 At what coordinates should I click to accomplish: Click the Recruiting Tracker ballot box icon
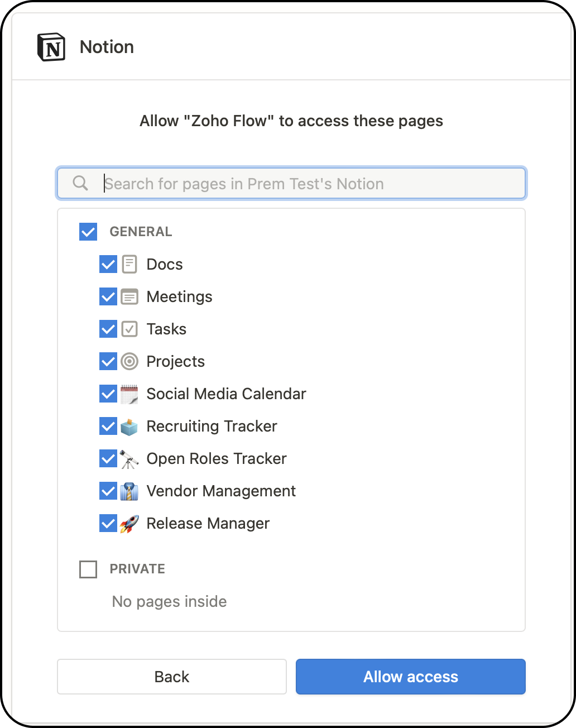pos(129,427)
